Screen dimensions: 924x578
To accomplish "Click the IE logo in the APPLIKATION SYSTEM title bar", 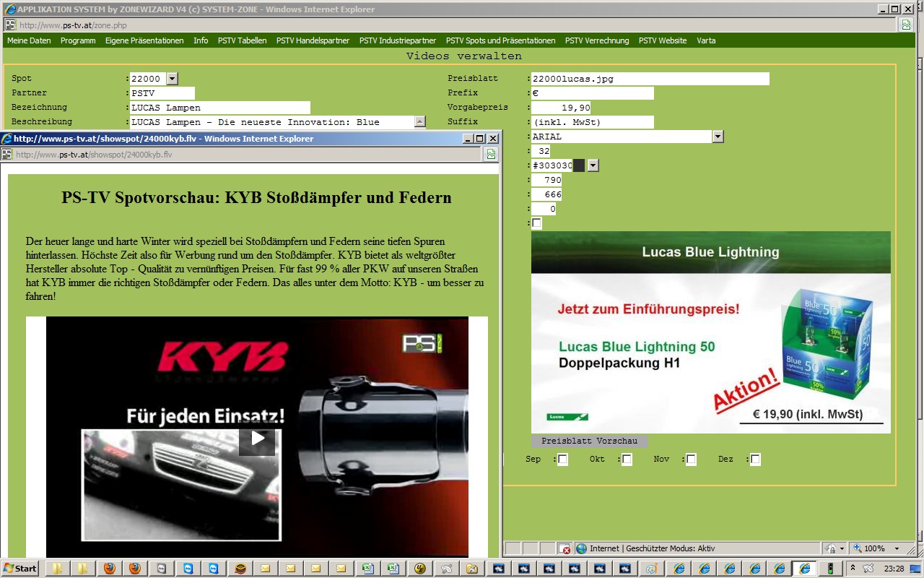I will (x=10, y=9).
